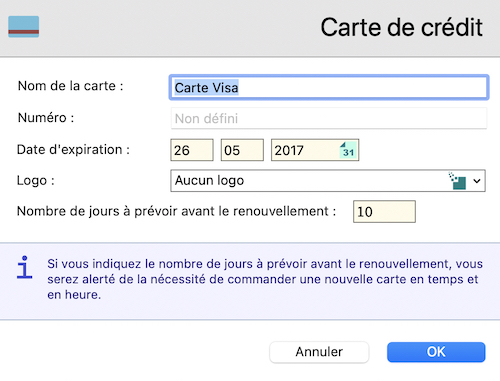500x381 pixels.
Task: Click the credit card icon in header
Action: (23, 27)
